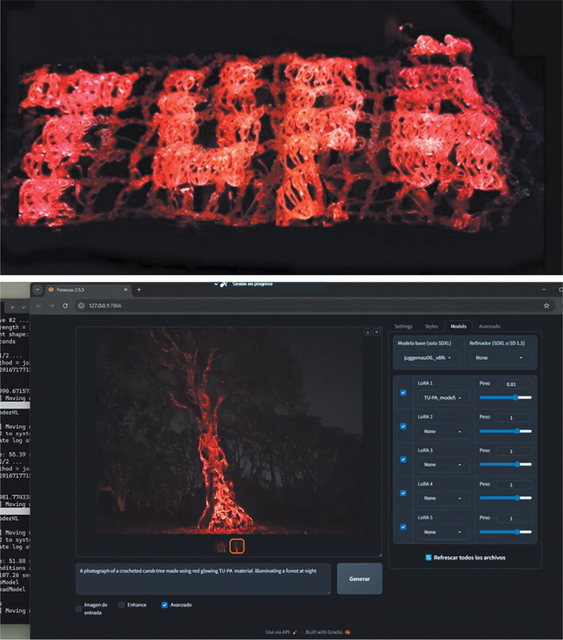Click the LoRA 5 Peso value field
Image resolution: width=563 pixels, height=640 pixels.
click(x=514, y=518)
